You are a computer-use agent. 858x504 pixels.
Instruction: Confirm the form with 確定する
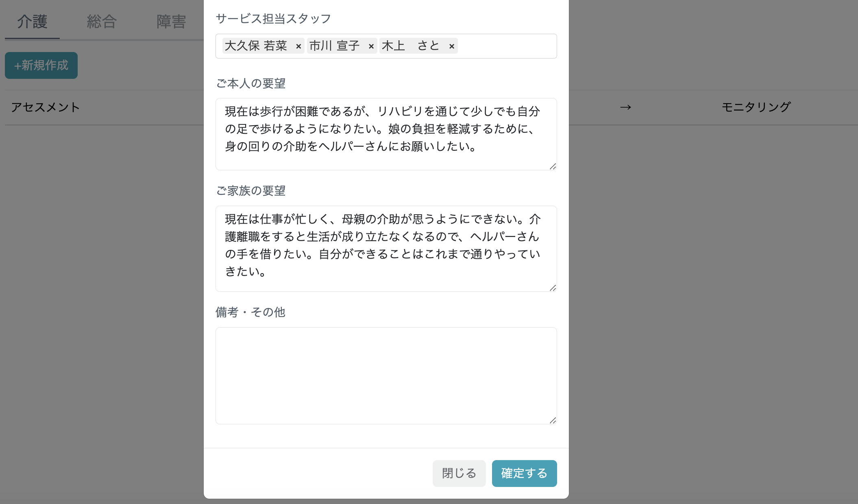(524, 473)
